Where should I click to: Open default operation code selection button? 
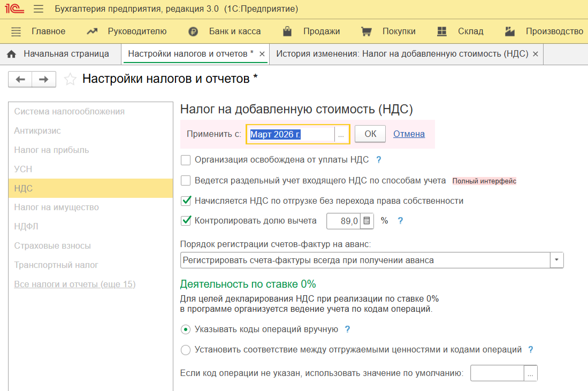pyautogui.click(x=530, y=373)
